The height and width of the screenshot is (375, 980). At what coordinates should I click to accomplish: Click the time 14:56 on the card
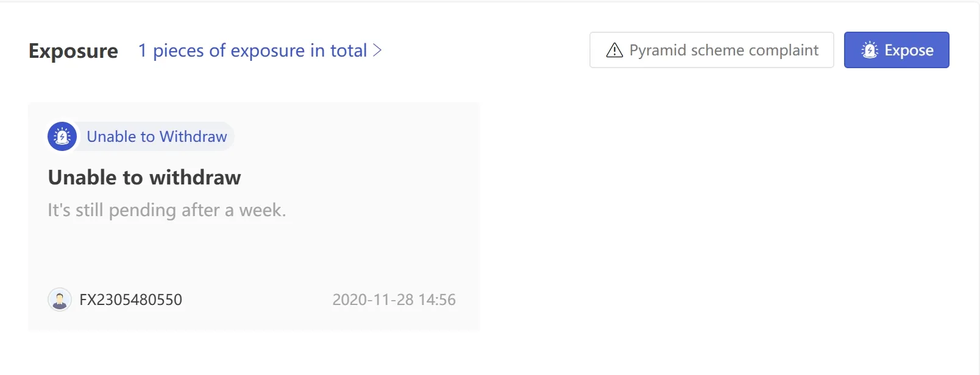pyautogui.click(x=438, y=300)
